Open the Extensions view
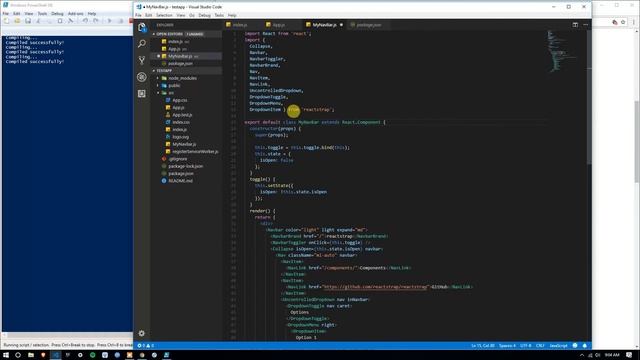The width and height of the screenshot is (640, 360). [x=142, y=93]
